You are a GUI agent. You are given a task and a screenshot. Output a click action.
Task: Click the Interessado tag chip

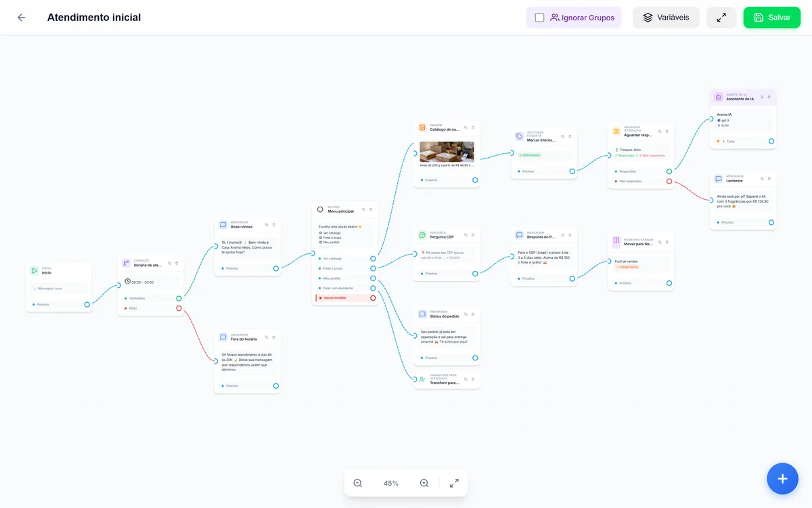point(530,155)
